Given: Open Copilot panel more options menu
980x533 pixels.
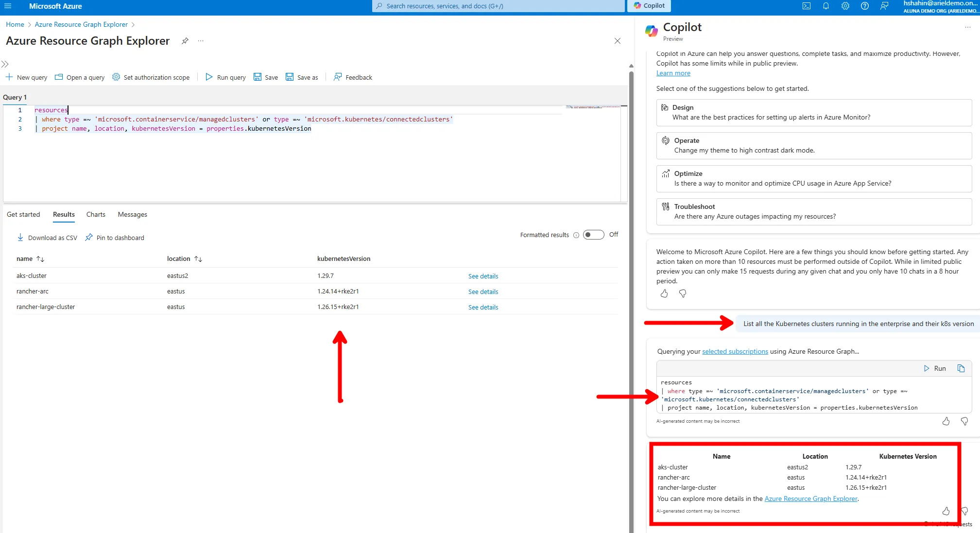Looking at the screenshot, I should tap(967, 27).
